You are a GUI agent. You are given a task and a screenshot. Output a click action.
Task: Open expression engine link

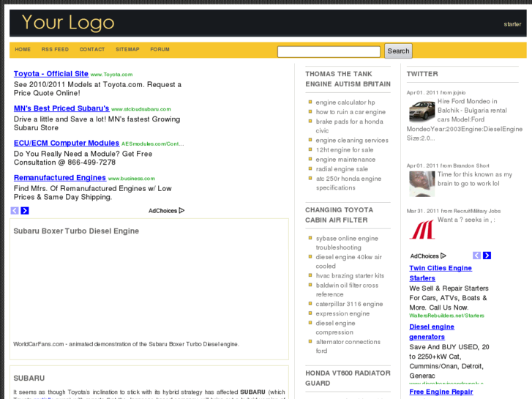[342, 313]
